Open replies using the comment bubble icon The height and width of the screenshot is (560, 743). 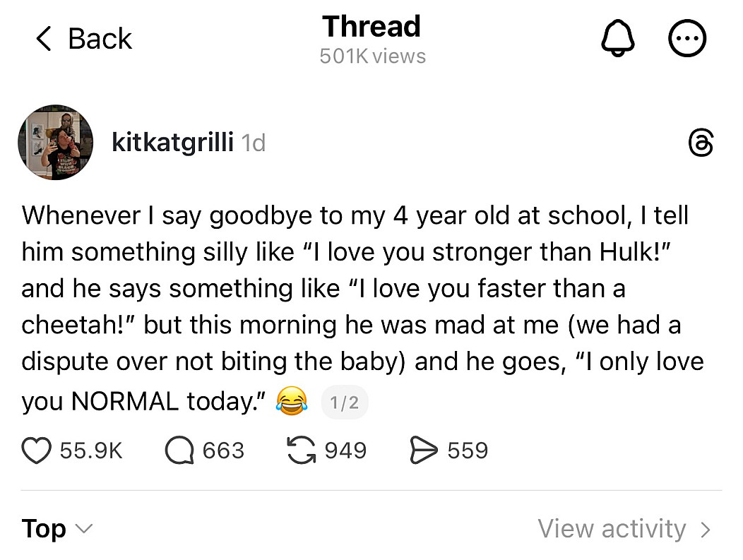point(179,451)
